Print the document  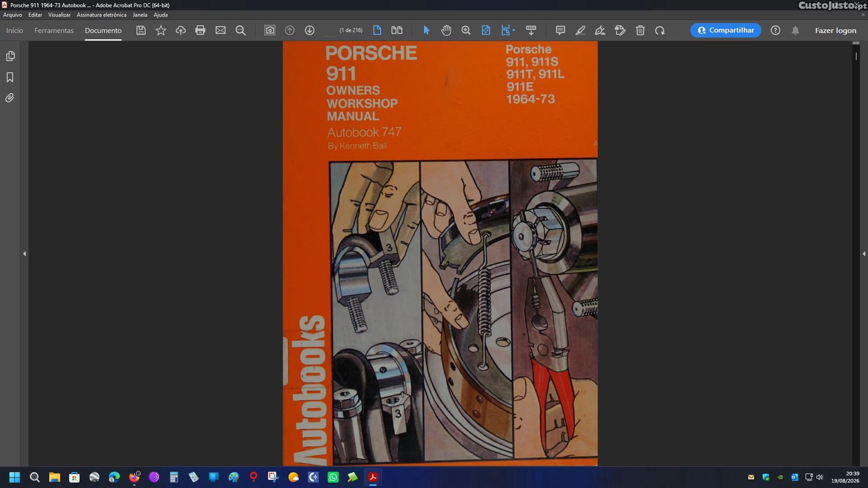[200, 30]
